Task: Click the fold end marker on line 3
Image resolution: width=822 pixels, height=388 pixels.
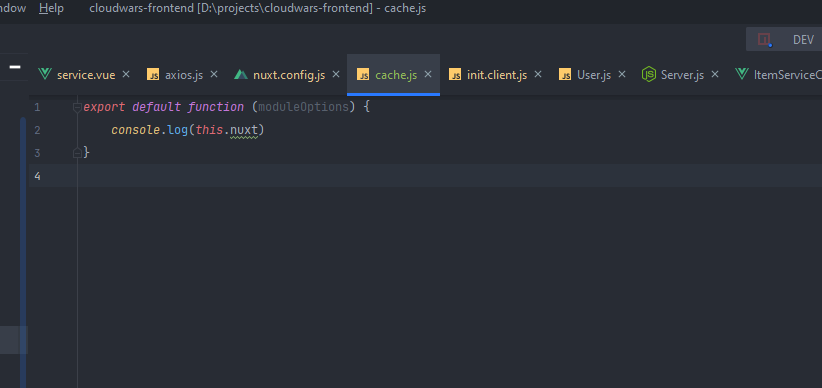Action: tap(77, 153)
